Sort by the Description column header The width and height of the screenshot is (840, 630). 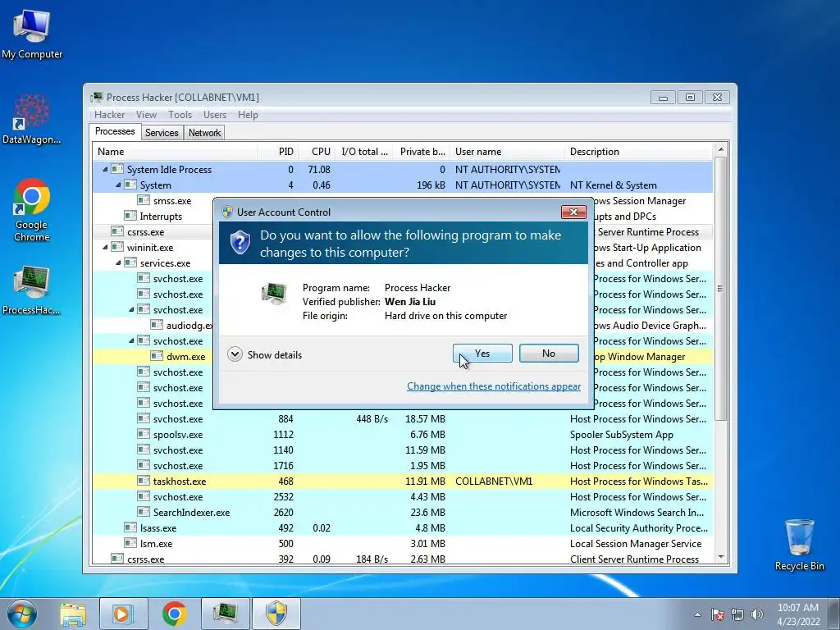pos(639,152)
